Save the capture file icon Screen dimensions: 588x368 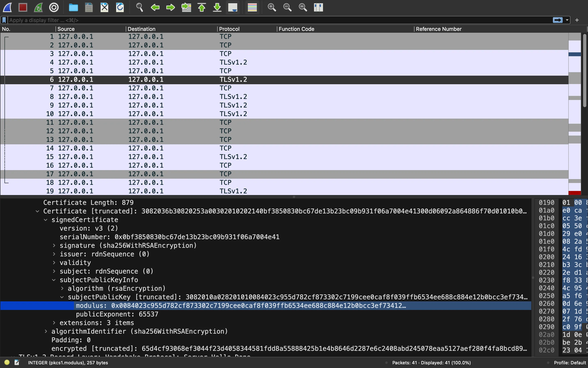coord(89,7)
